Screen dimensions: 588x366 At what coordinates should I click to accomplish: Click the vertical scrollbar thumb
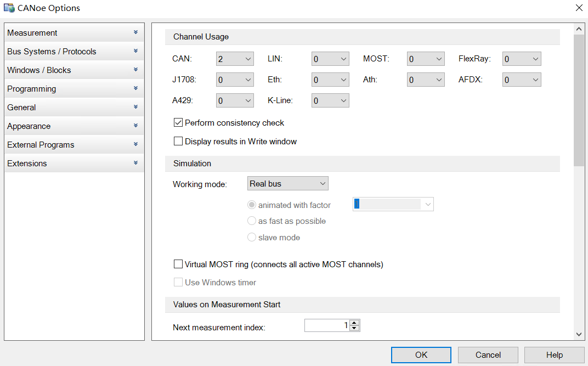579,100
